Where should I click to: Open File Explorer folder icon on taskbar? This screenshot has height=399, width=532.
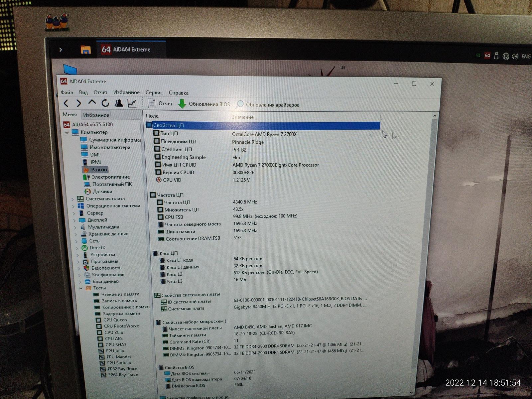(86, 50)
